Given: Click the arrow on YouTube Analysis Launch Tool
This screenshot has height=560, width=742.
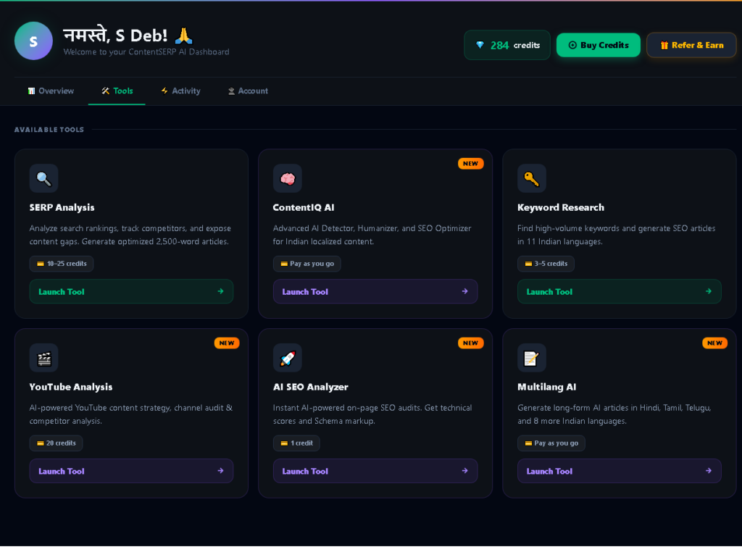Looking at the screenshot, I should [x=220, y=471].
